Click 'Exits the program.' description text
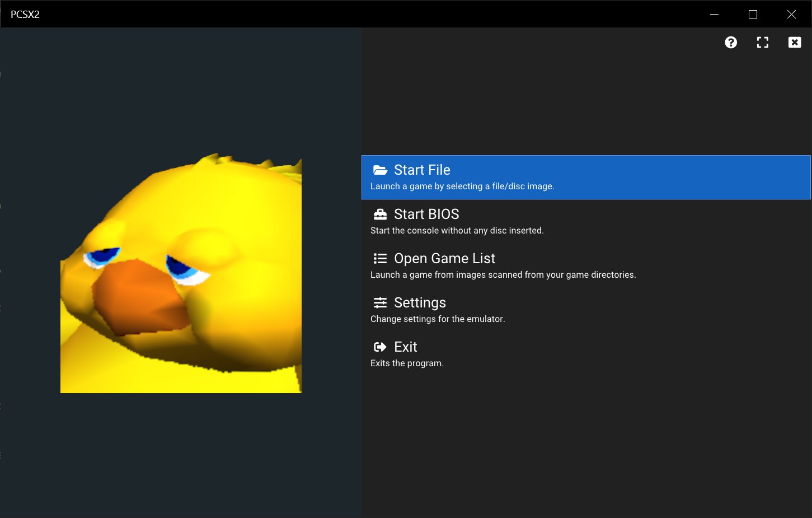 point(407,363)
